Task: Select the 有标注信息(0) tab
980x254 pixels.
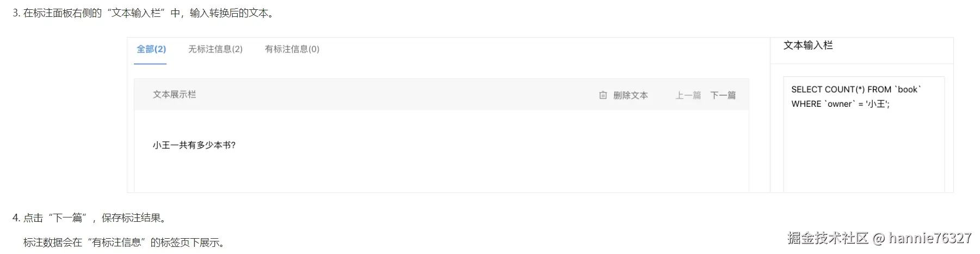Action: pos(292,49)
